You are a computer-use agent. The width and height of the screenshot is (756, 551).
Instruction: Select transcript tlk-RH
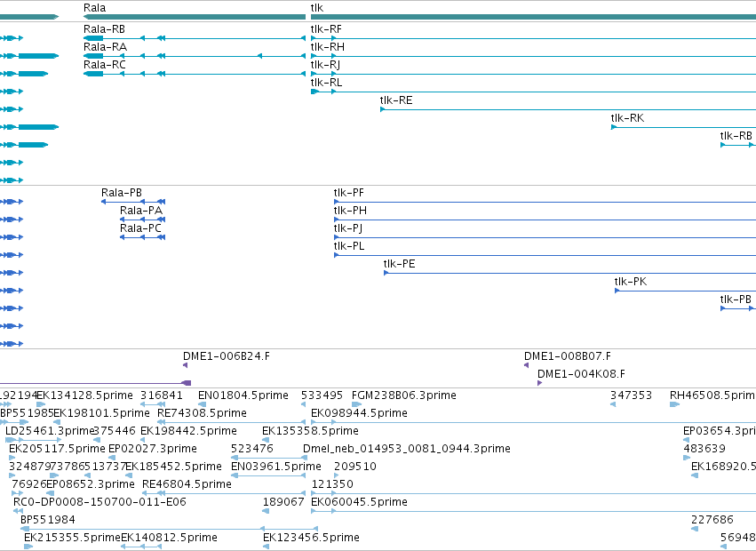click(328, 47)
